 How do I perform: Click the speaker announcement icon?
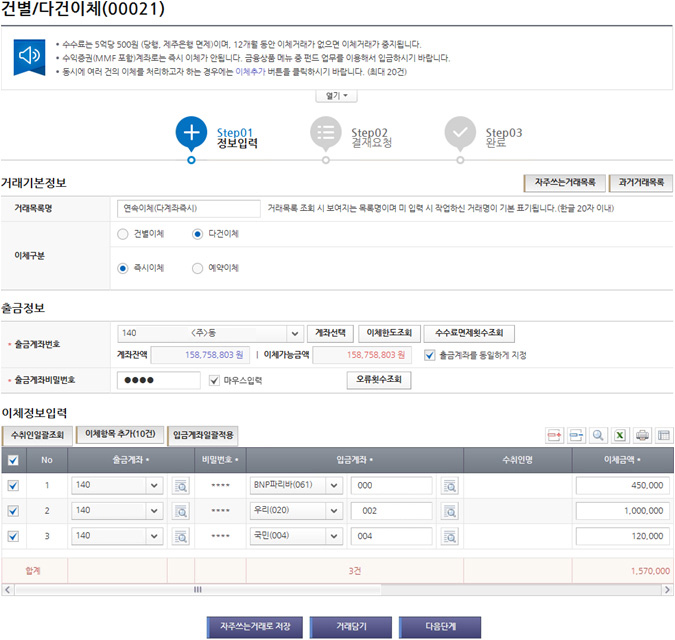click(x=29, y=57)
